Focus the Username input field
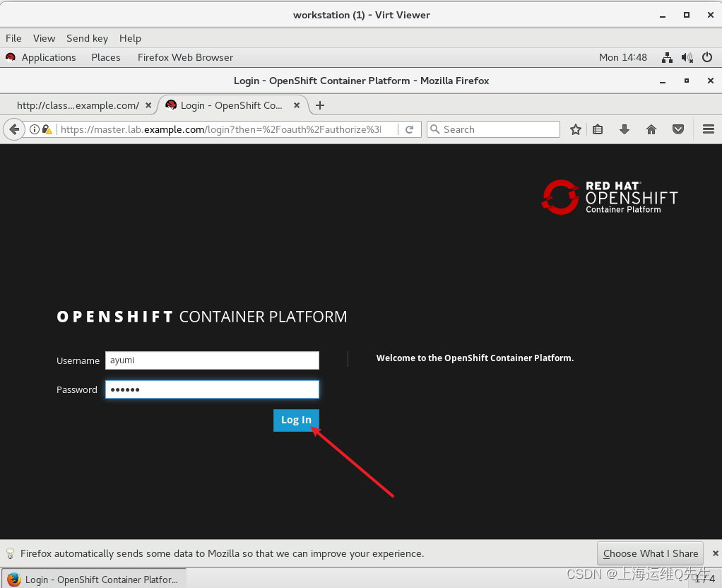This screenshot has width=722, height=588. click(x=212, y=360)
